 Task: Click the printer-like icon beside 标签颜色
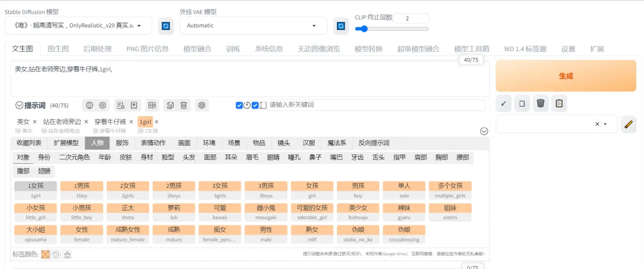[67, 254]
